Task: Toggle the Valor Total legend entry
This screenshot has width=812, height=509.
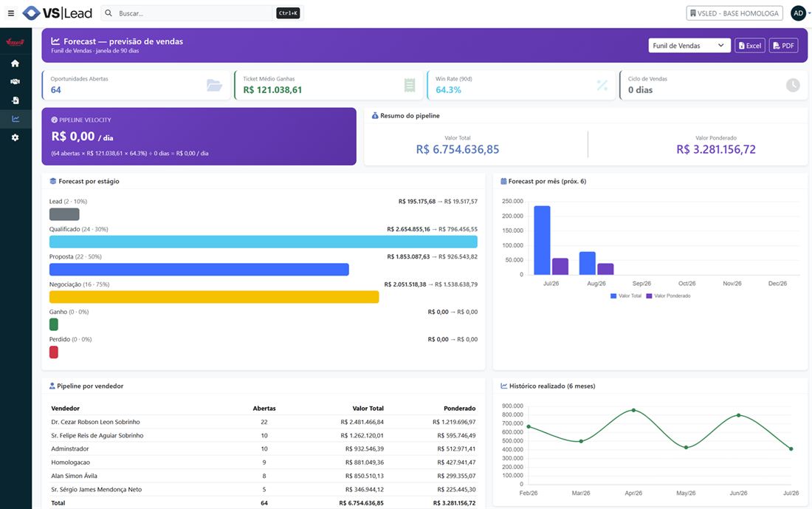Action: (625, 296)
